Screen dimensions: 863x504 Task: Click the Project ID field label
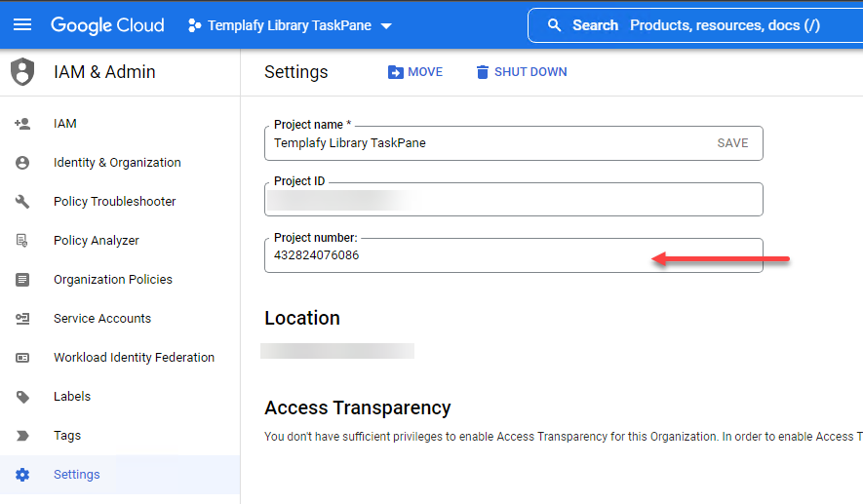[x=299, y=181]
